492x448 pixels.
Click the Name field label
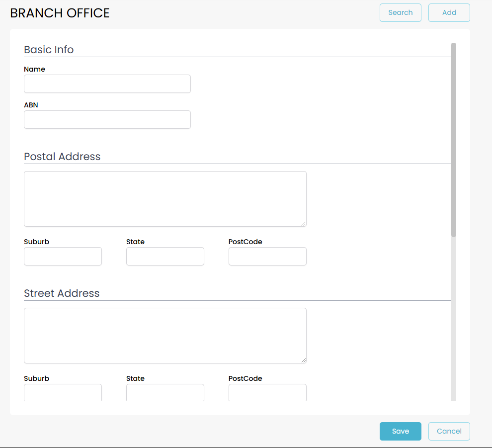[34, 69]
